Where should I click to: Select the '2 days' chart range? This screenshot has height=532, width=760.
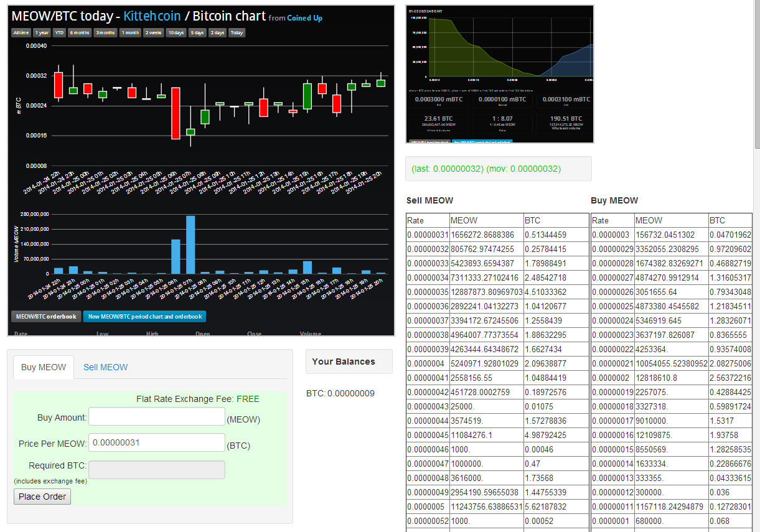click(x=217, y=32)
